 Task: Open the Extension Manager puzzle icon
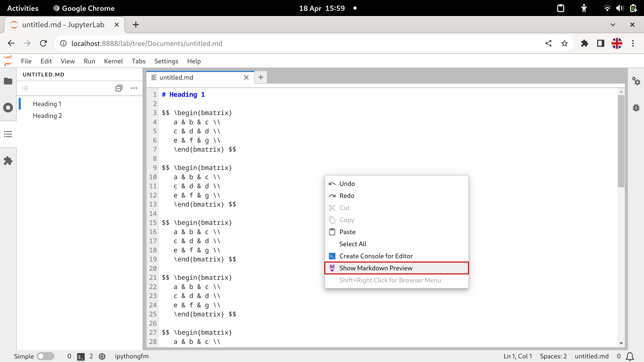8,161
